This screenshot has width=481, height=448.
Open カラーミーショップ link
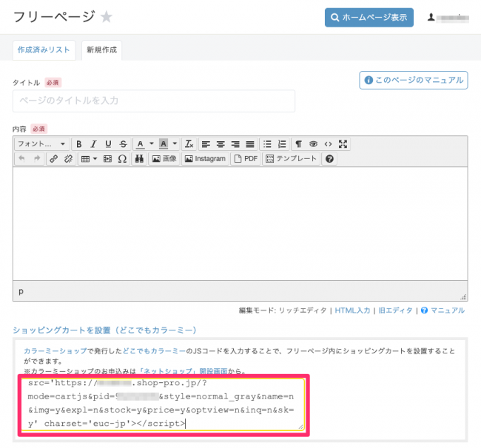55,351
